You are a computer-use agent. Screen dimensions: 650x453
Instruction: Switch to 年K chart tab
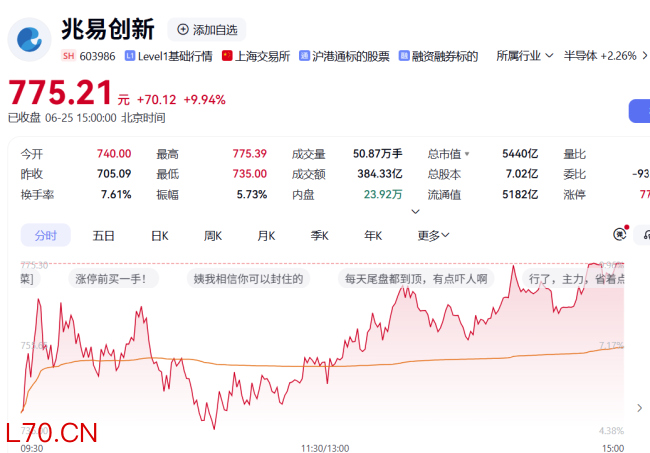coord(373,236)
